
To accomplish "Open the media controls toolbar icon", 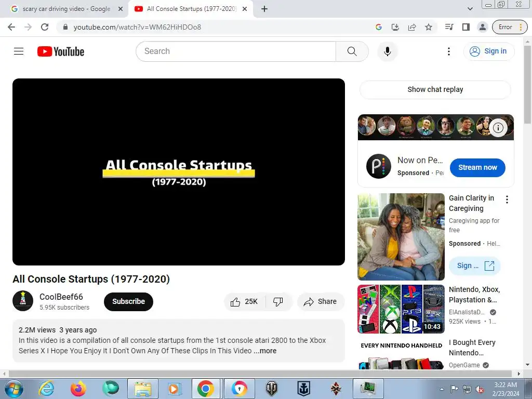I will pyautogui.click(x=449, y=27).
